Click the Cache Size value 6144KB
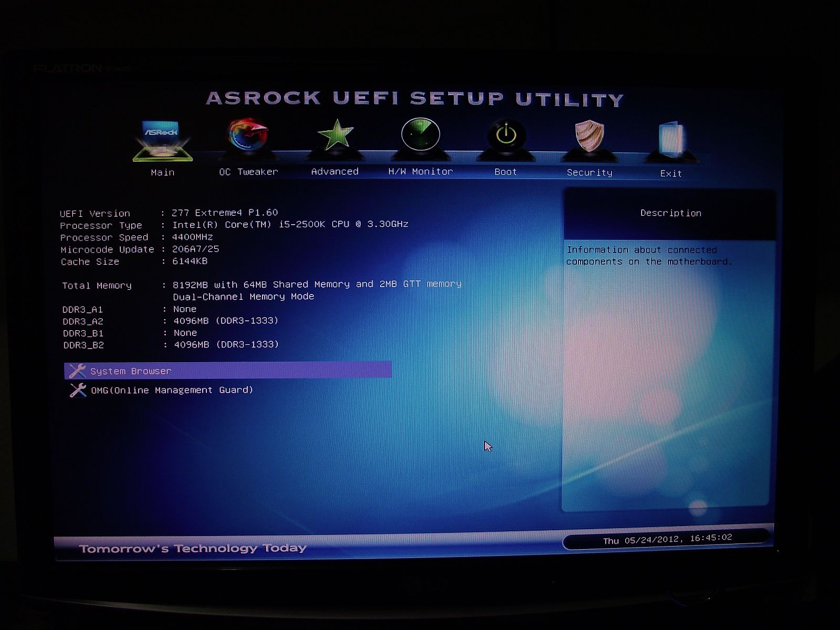840x630 pixels. click(190, 261)
